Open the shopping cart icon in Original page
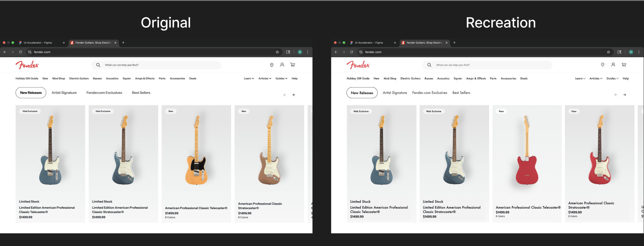 292,65
